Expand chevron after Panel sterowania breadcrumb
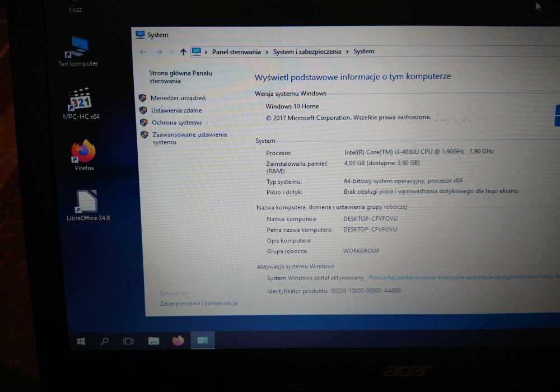Screen dimensions: 560x392 tap(267, 52)
